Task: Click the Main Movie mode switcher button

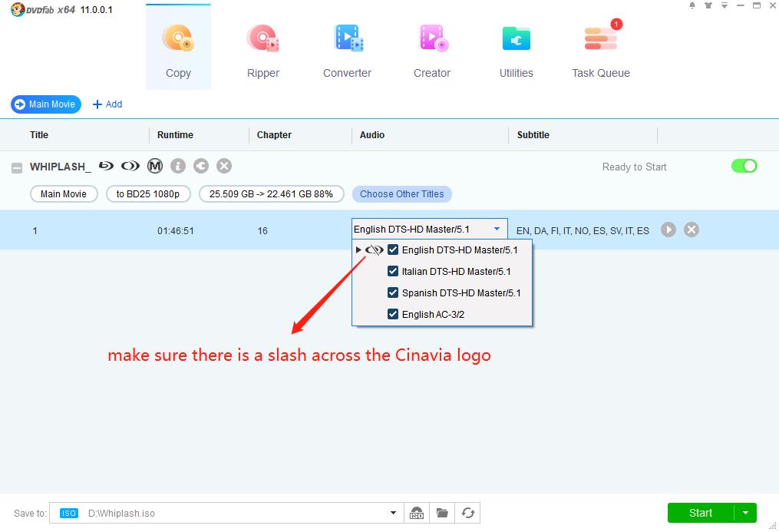Action: (46, 104)
